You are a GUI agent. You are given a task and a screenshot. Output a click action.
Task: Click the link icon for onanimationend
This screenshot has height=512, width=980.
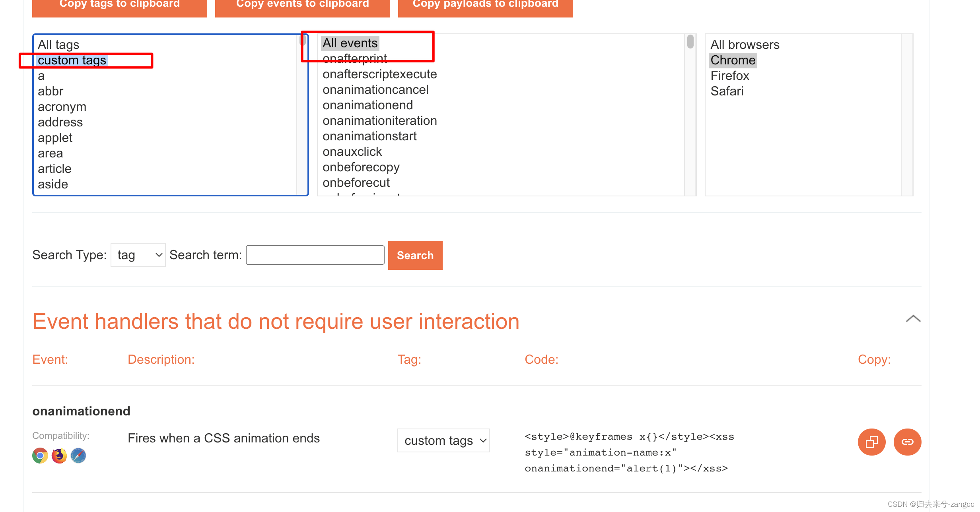[x=907, y=442]
